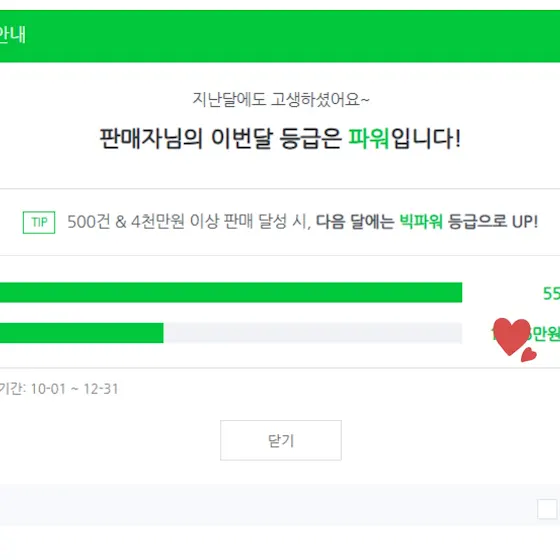Image resolution: width=560 pixels, height=560 pixels.
Task: Click the fully filled top progress bar
Action: tap(231, 292)
